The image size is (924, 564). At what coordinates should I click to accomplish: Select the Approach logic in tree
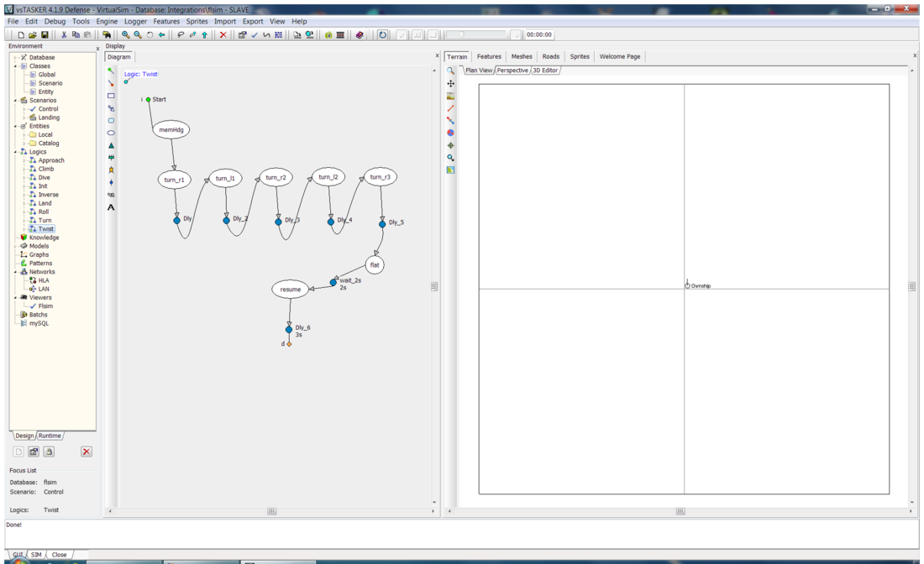coord(50,160)
